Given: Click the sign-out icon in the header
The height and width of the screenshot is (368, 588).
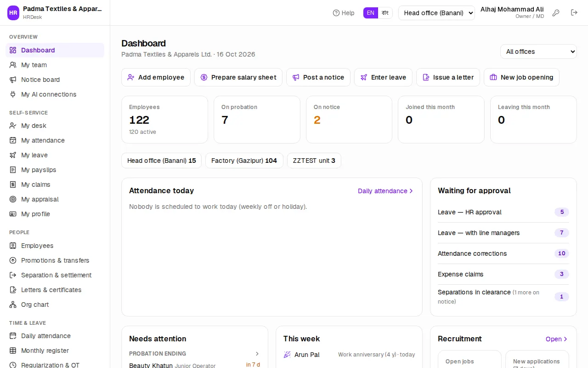Looking at the screenshot, I should [x=574, y=13].
